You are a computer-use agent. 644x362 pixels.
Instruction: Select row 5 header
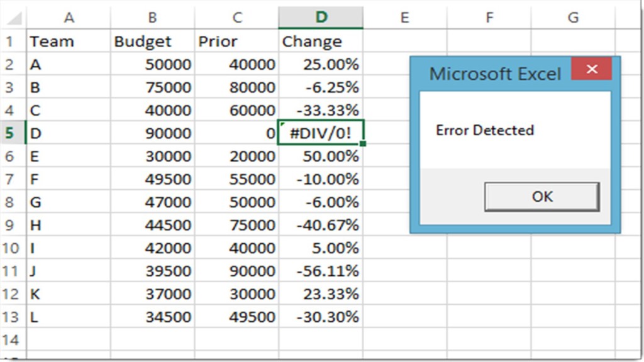coord(13,133)
